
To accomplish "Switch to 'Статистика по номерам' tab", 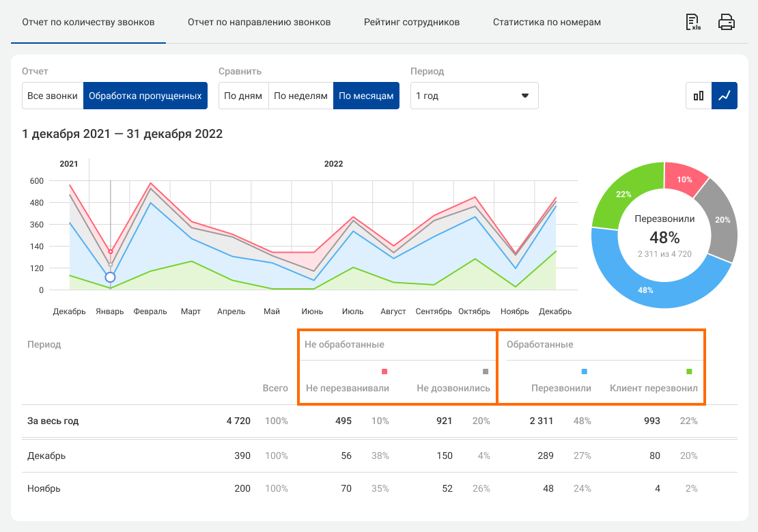I will pyautogui.click(x=546, y=22).
